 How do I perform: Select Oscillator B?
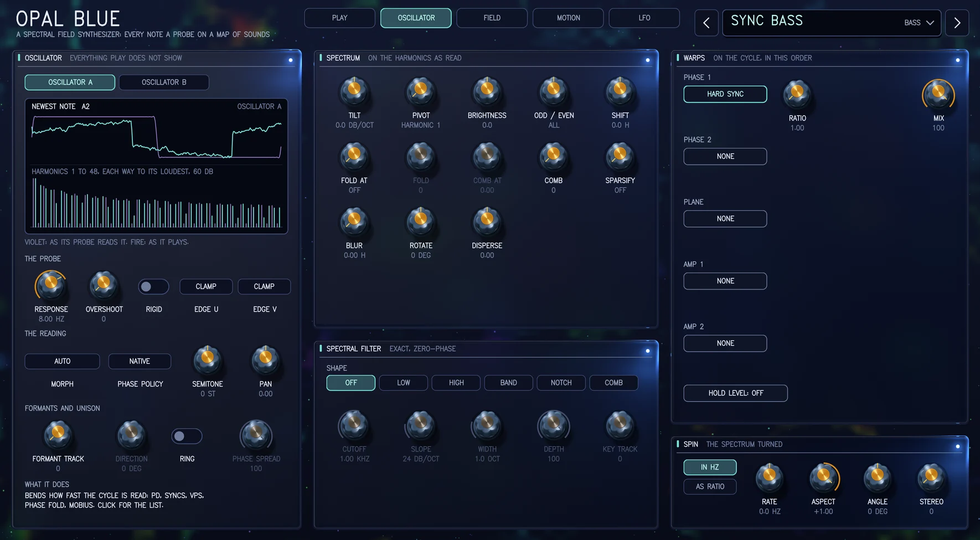point(164,83)
